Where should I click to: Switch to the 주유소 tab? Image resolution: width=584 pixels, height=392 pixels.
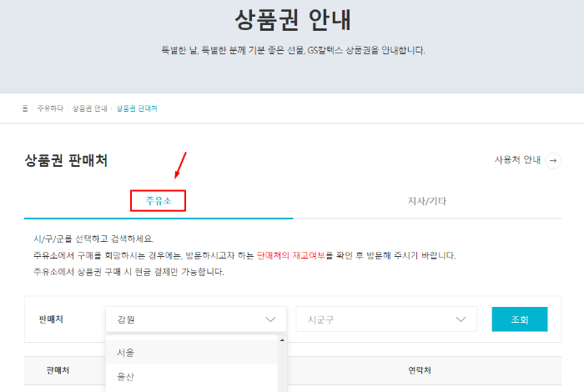(159, 201)
